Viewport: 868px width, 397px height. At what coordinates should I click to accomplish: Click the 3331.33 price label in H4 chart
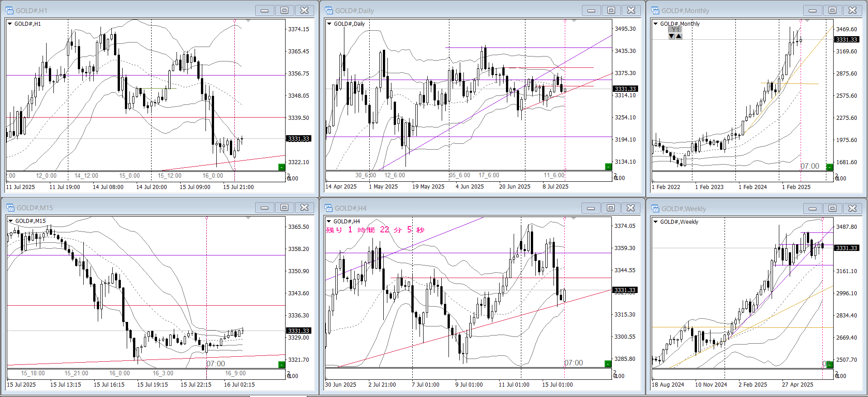click(625, 290)
